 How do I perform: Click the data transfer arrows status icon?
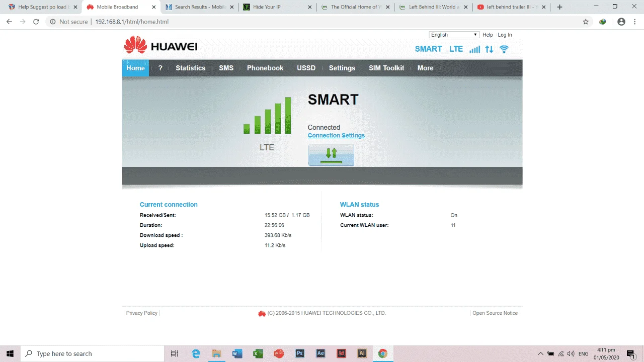point(489,49)
